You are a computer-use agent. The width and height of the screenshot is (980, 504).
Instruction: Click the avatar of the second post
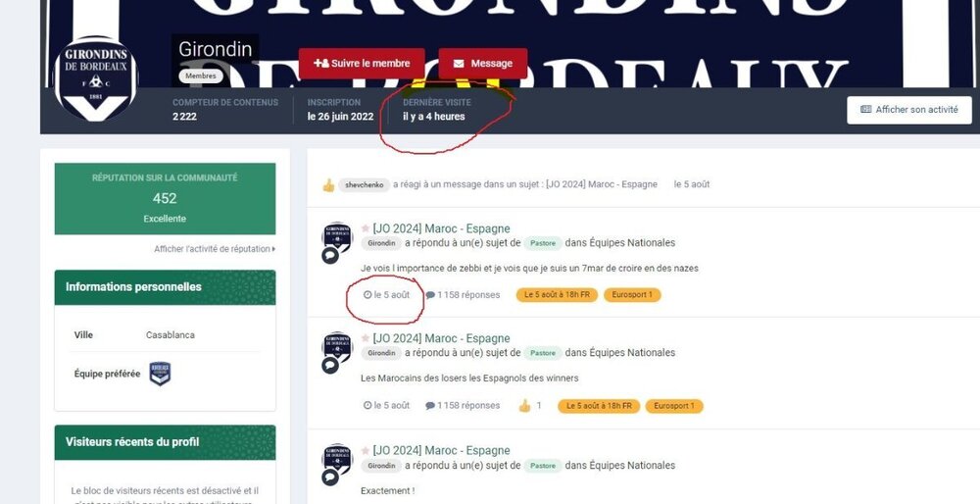337,347
